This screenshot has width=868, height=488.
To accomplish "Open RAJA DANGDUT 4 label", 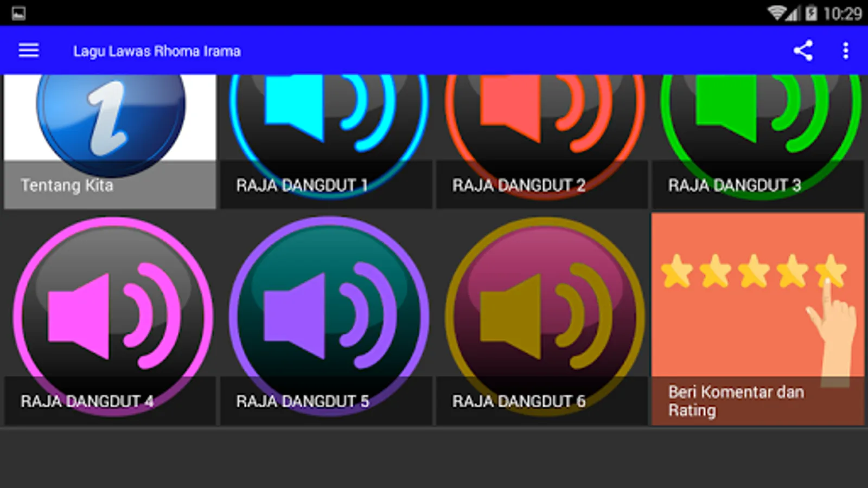I will (x=87, y=401).
